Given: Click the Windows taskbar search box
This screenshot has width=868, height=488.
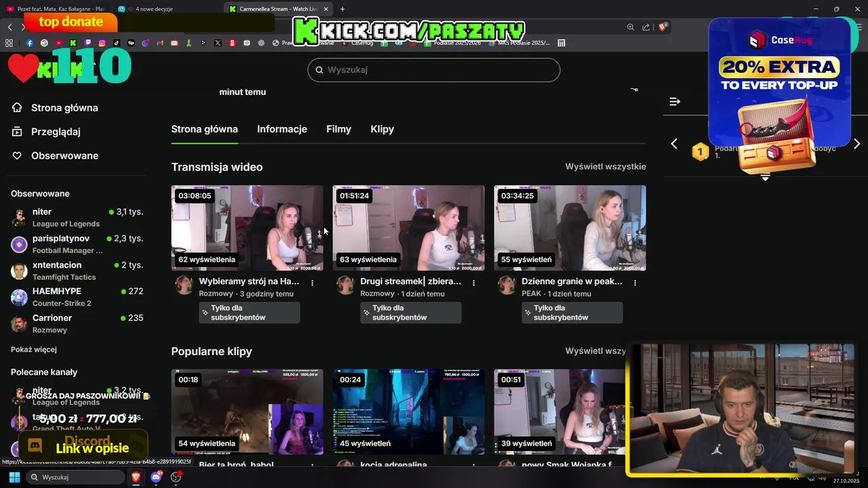Looking at the screenshot, I should pos(75,477).
